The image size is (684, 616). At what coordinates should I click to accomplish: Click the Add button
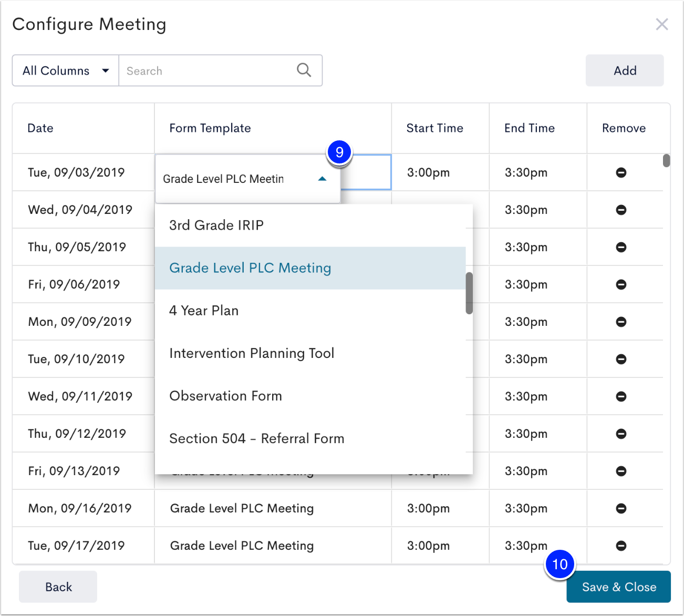(x=625, y=70)
